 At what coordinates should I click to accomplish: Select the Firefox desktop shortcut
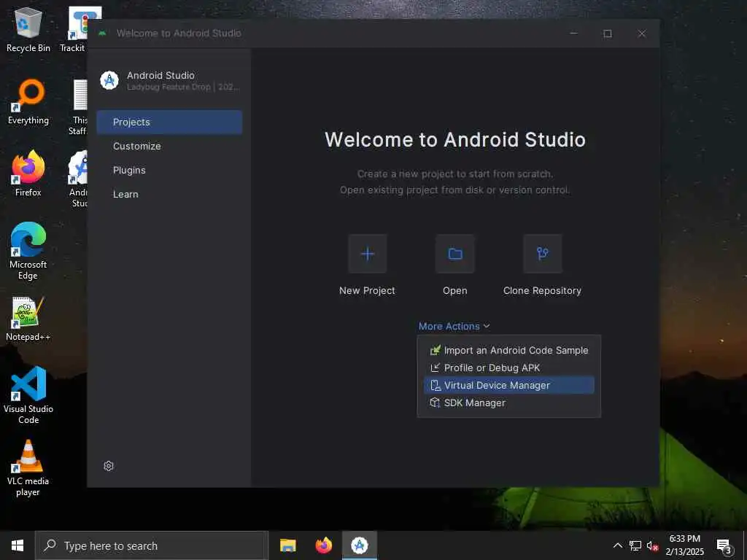coord(28,174)
